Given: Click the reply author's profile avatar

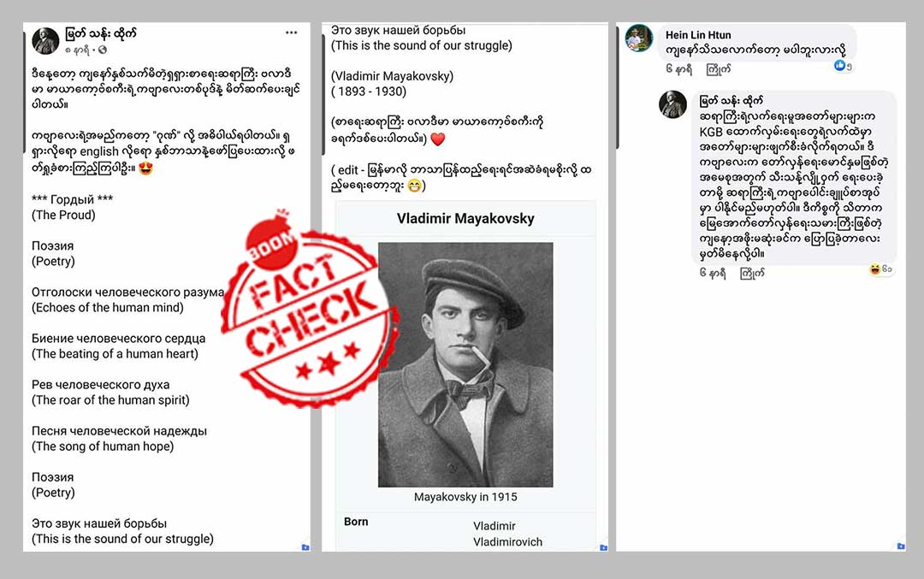Looking at the screenshot, I should pyautogui.click(x=672, y=104).
